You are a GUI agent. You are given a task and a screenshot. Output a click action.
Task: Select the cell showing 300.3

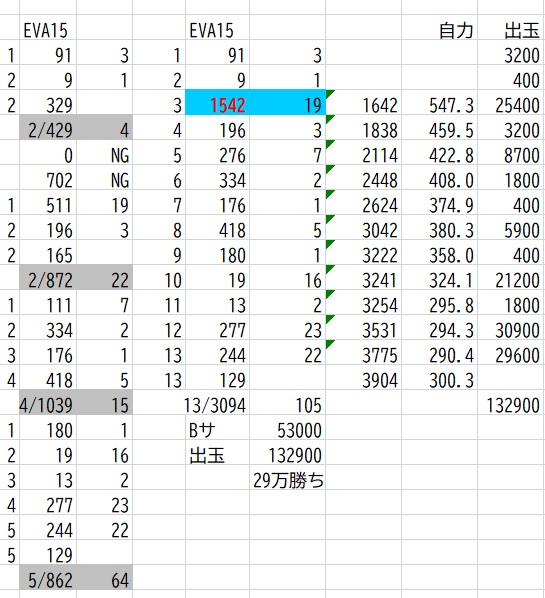440,380
